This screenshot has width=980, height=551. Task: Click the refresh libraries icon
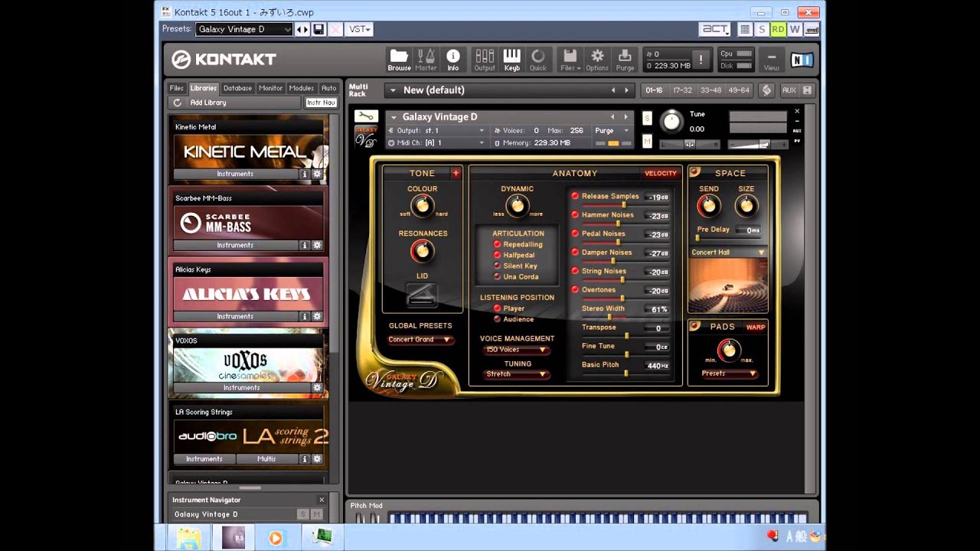(178, 103)
